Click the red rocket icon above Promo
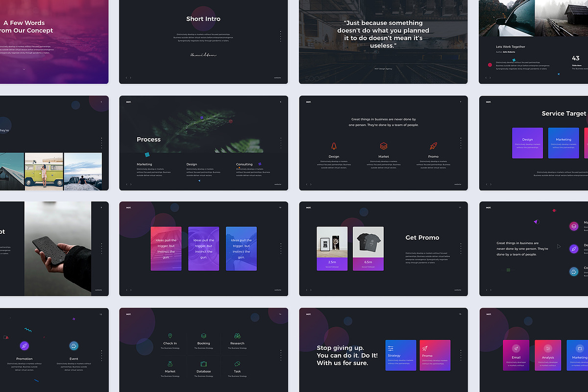The height and width of the screenshot is (392, 588). pos(433,146)
